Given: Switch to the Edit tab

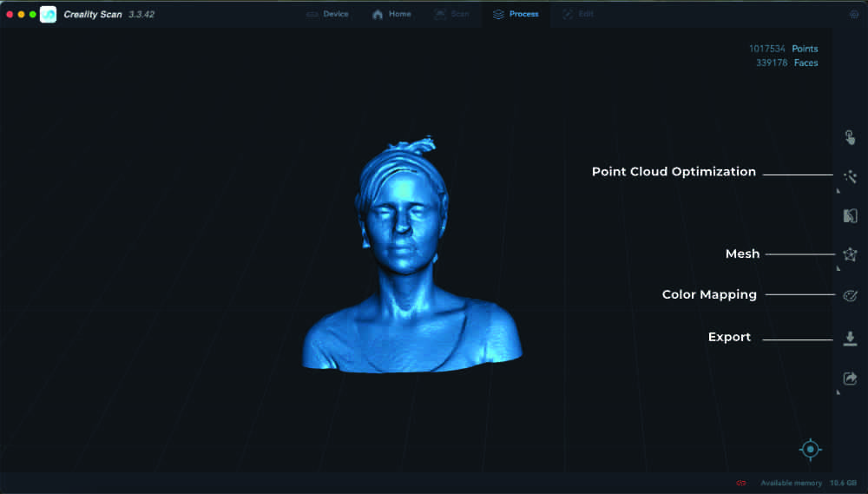Looking at the screenshot, I should tap(578, 15).
